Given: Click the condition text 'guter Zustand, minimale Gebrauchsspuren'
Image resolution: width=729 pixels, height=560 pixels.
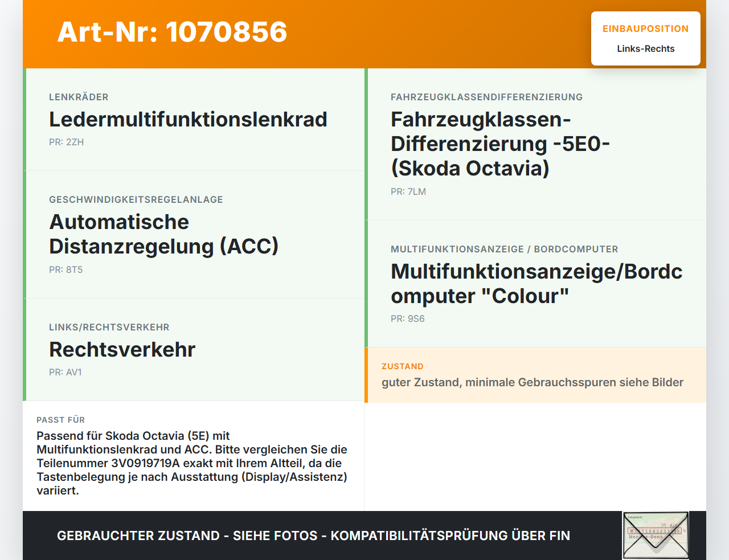Looking at the screenshot, I should 533,382.
